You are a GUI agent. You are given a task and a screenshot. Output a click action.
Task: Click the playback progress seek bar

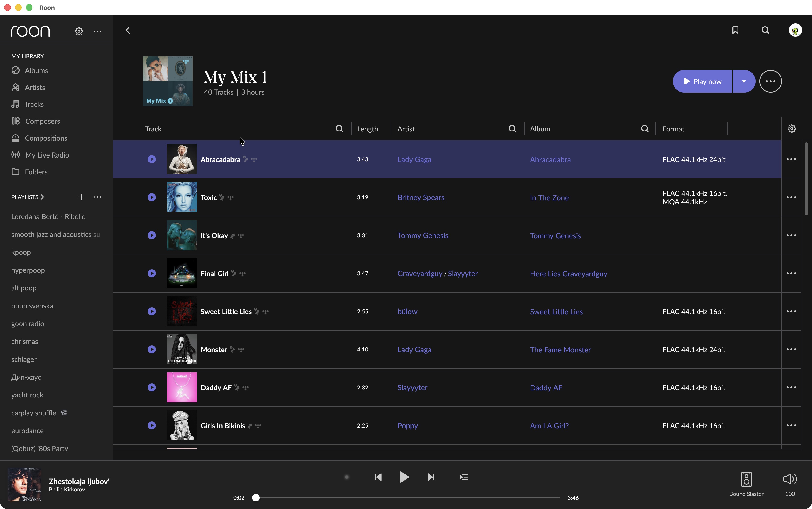[x=407, y=497]
